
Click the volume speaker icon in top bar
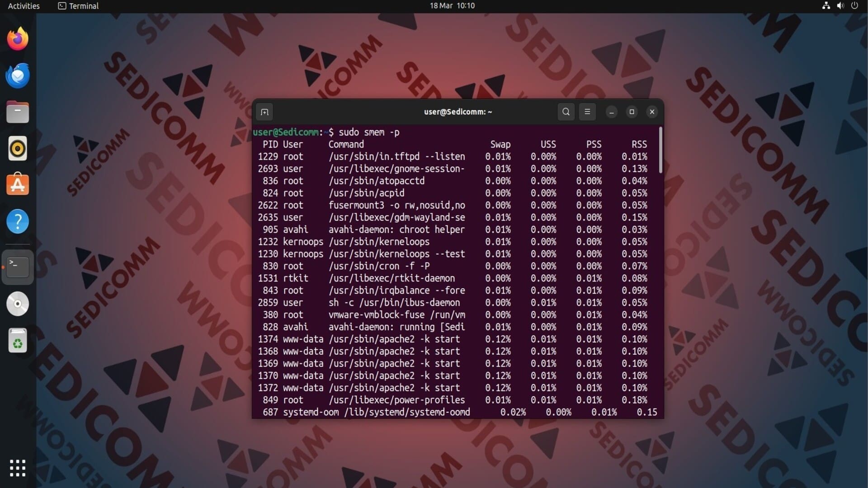click(840, 6)
